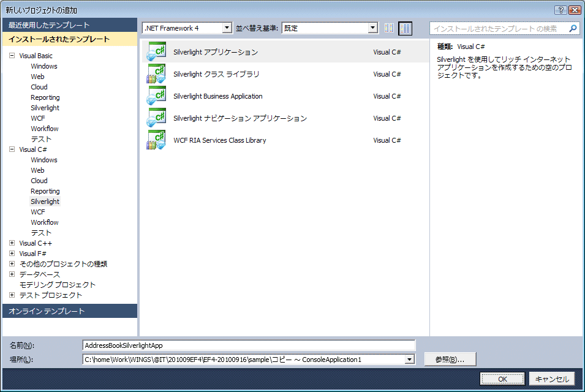
Task: Select WCF under Visual Basic
Action: click(x=38, y=118)
